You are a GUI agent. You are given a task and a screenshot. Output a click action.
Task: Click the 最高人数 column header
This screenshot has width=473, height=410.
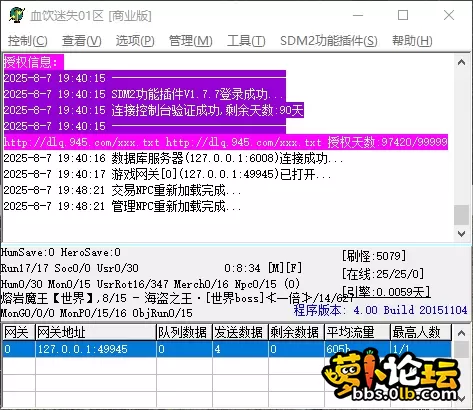pos(421,332)
